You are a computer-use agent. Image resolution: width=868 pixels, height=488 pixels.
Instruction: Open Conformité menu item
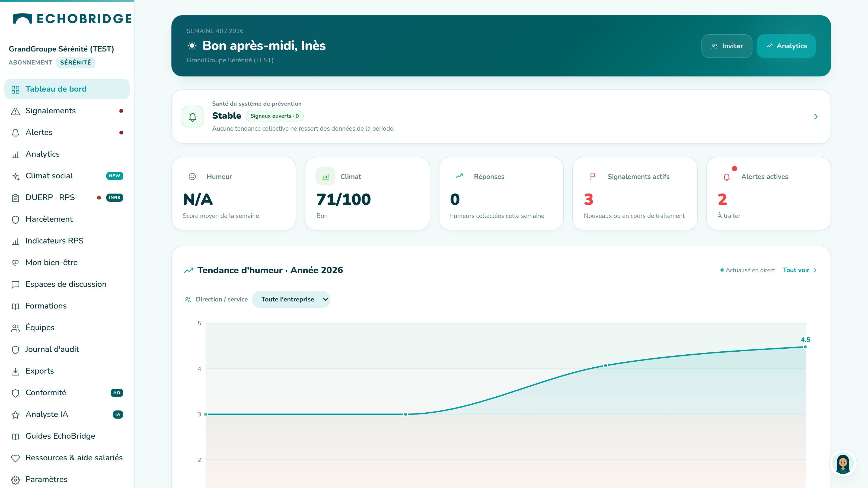pyautogui.click(x=67, y=393)
